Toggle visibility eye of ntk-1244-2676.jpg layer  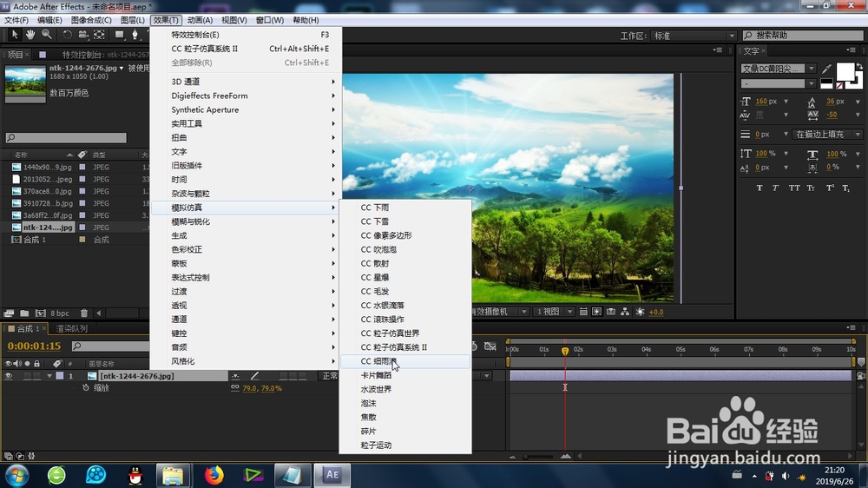pyautogui.click(x=9, y=376)
